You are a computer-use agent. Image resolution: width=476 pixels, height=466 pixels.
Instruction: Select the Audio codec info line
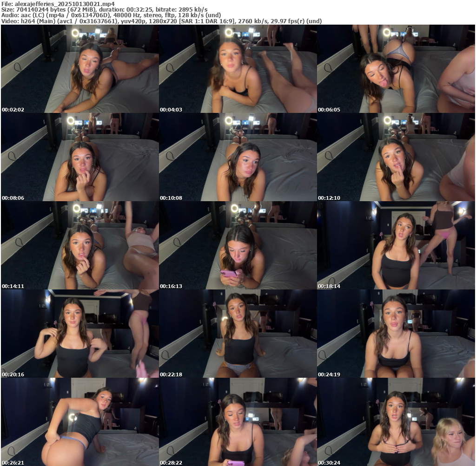coord(111,15)
